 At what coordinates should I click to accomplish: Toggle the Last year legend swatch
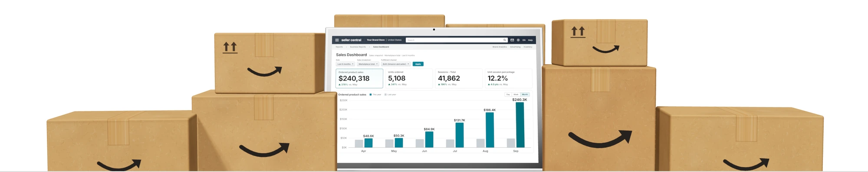pyautogui.click(x=385, y=94)
